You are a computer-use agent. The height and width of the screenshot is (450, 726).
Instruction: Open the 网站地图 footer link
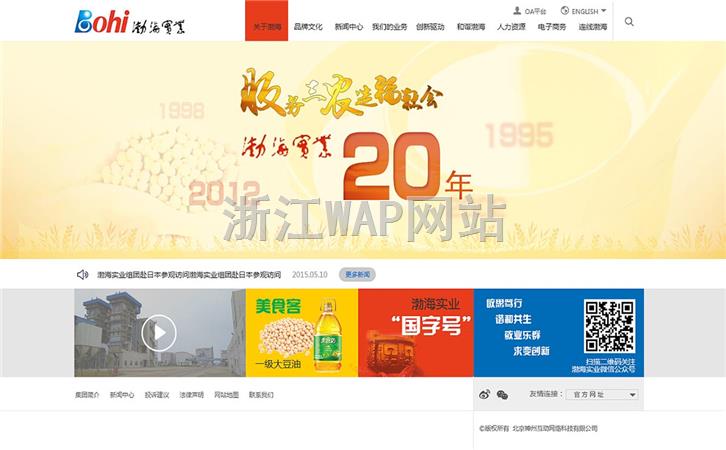226,395
